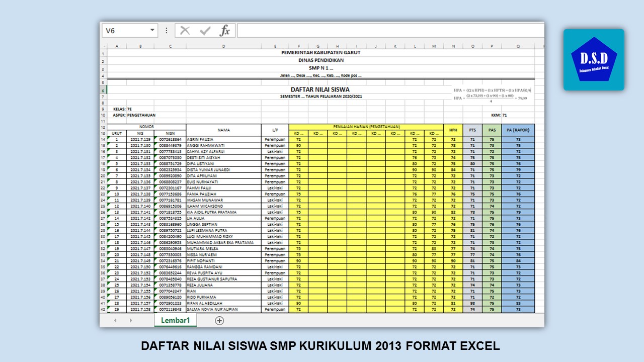
Task: Click the vertical ellipsis next to the Name Box
Action: [x=166, y=30]
